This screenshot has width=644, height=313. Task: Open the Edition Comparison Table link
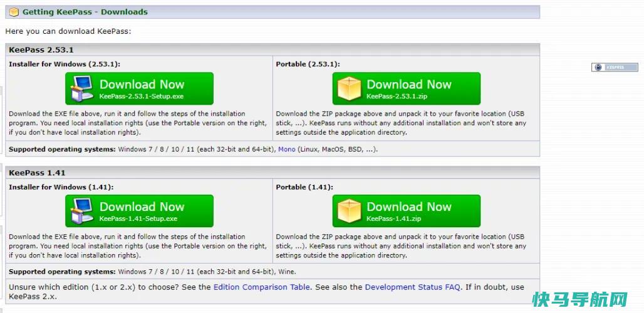(262, 287)
